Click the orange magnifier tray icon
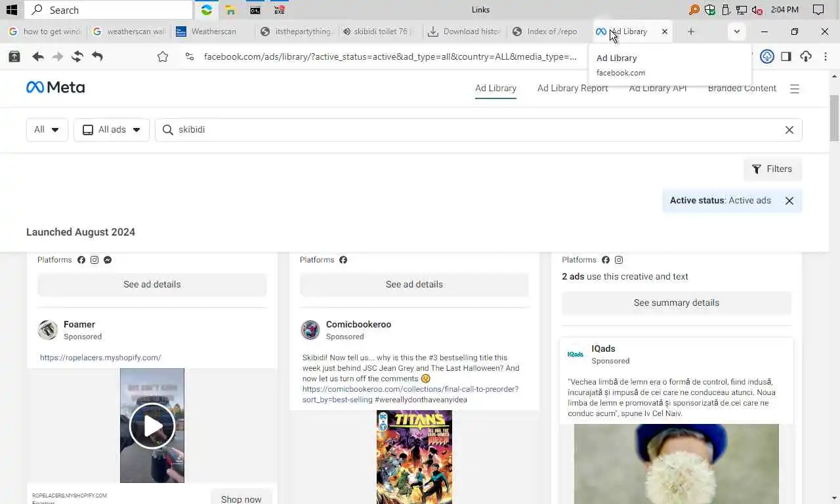 pos(694,10)
